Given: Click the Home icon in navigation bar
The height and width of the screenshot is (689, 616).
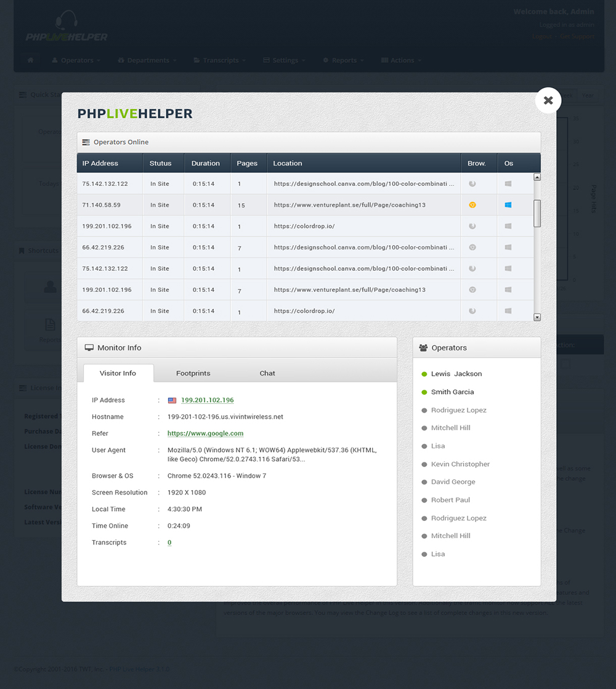Looking at the screenshot, I should coord(30,60).
